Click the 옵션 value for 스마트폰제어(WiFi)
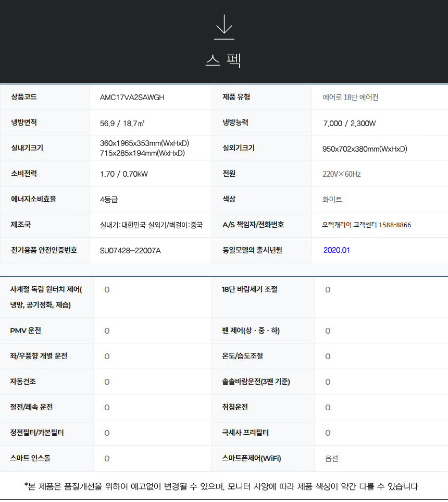The image size is (448, 502). pos(331,459)
